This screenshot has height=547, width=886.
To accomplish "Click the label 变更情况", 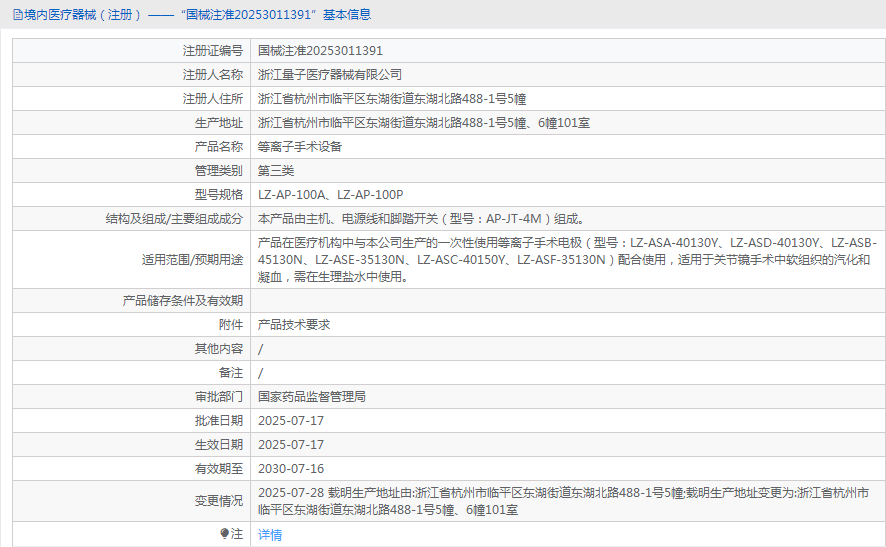I will [219, 501].
